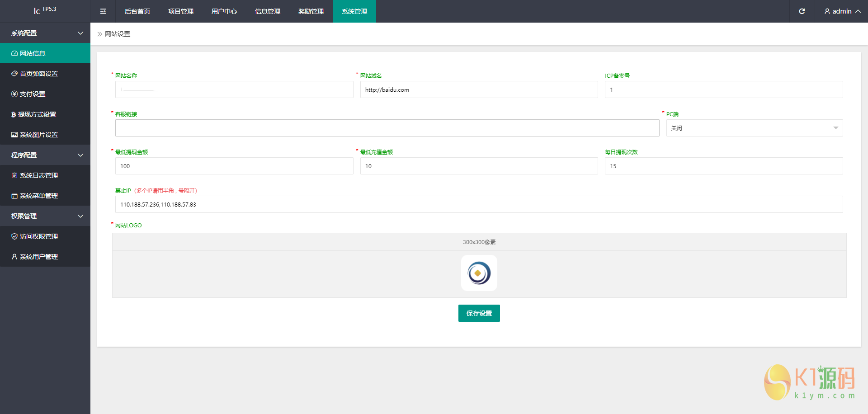Click the 最低提现金额 field showing 100

tap(234, 166)
